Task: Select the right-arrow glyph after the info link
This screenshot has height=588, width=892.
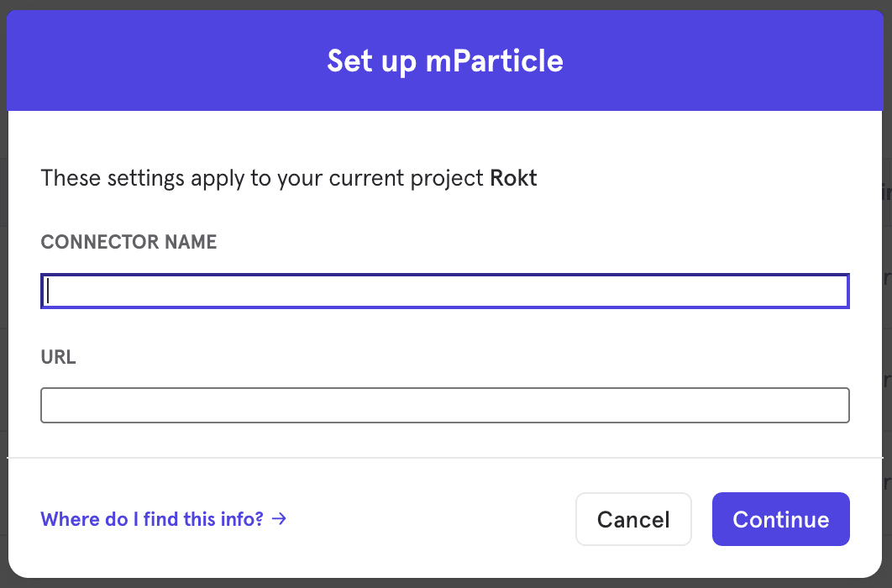Action: [279, 519]
